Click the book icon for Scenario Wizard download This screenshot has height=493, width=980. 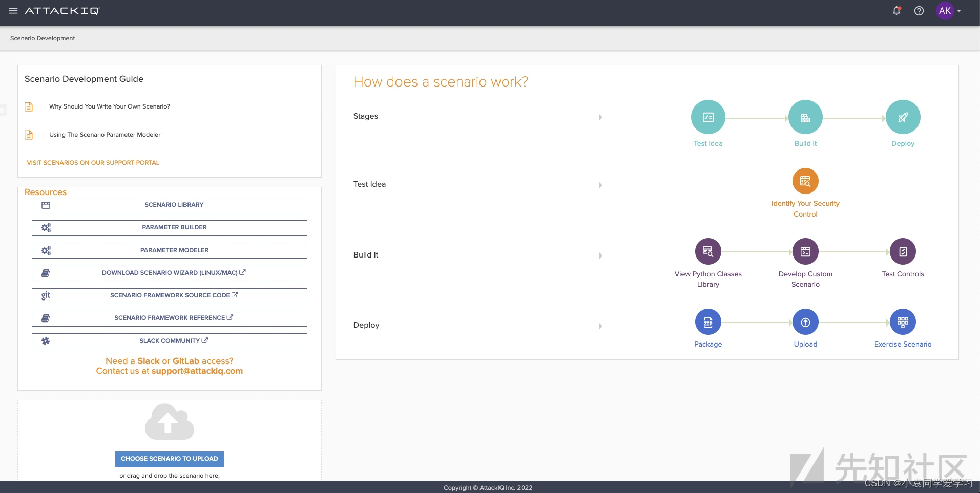[46, 273]
